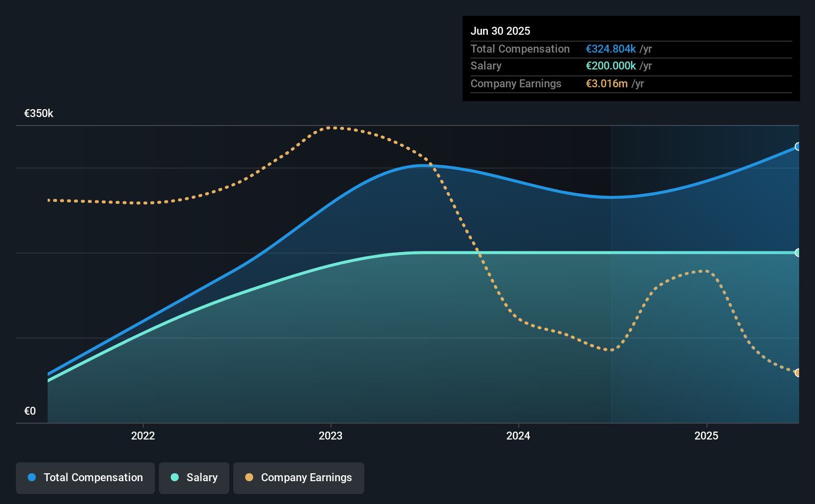
Task: Click the €3.016m company earnings value
Action: [x=607, y=83]
